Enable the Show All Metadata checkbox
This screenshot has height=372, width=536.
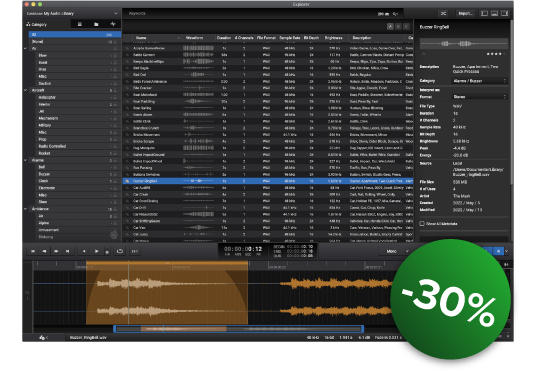pos(422,224)
